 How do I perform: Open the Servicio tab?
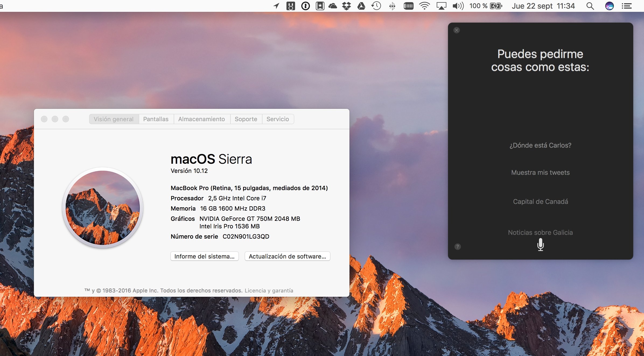[x=278, y=119]
